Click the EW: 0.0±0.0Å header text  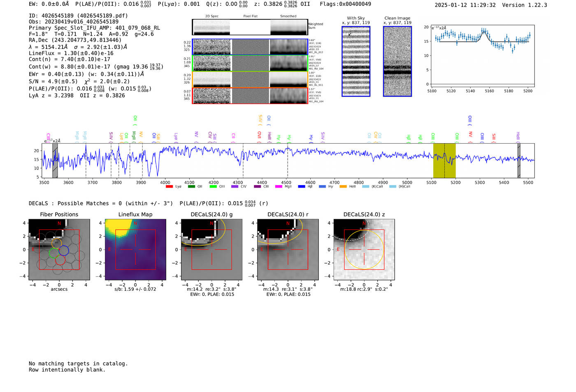49,4
